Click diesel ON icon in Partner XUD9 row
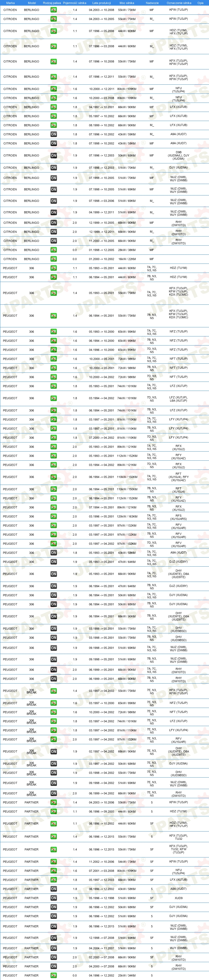209x980 pixels. [x=54, y=898]
